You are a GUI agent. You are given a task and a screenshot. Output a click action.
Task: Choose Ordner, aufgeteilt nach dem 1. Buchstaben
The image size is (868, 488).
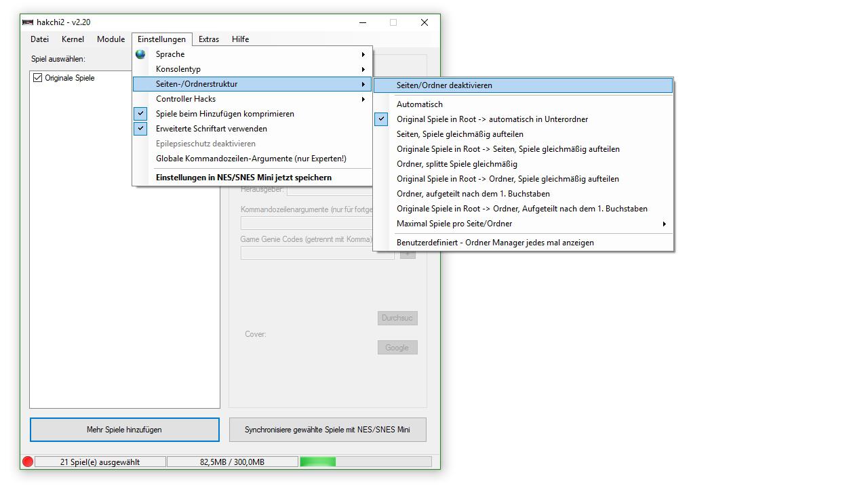point(524,194)
